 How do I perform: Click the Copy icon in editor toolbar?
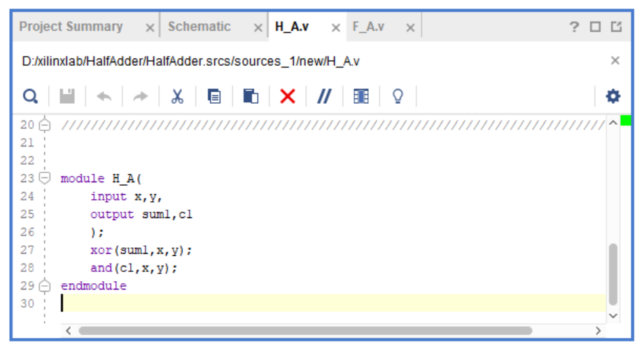click(214, 96)
